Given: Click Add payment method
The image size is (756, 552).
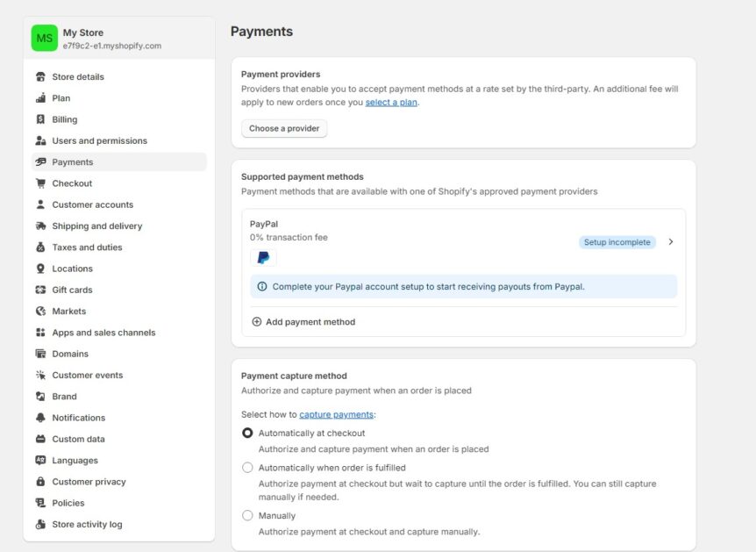Looking at the screenshot, I should (303, 322).
